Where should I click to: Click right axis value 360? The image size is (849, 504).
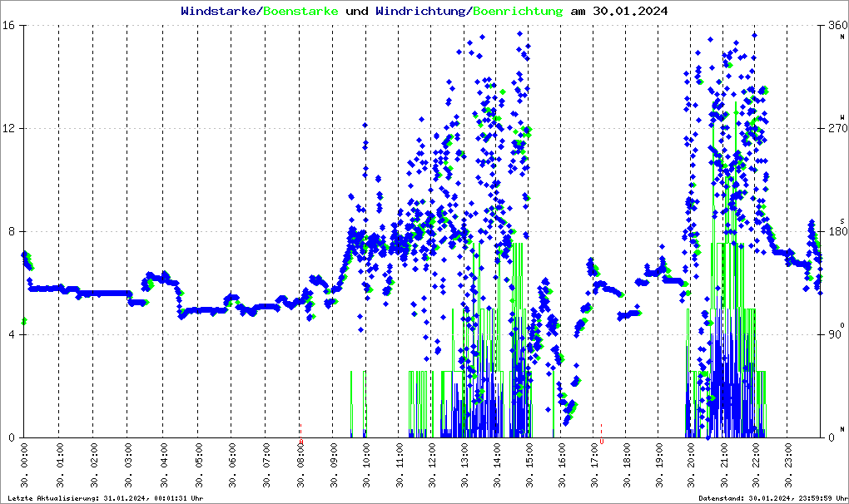point(837,26)
